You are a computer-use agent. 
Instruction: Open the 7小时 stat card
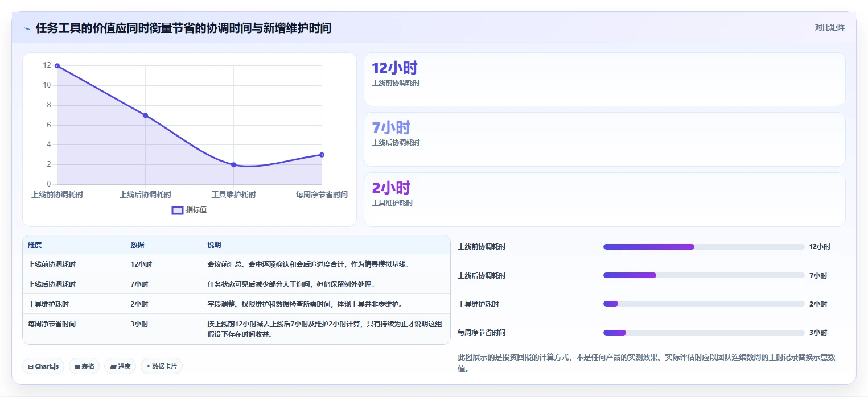[x=604, y=139]
